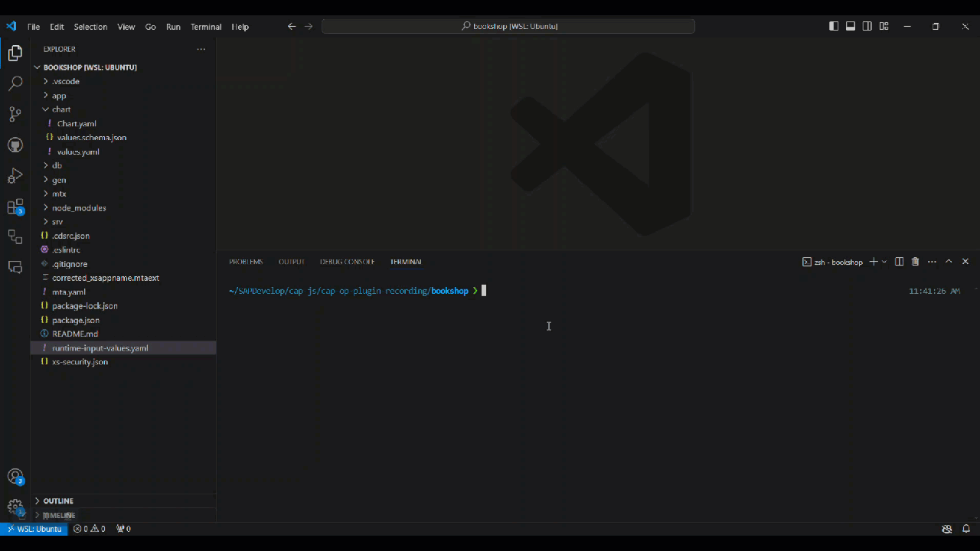This screenshot has height=551, width=980.
Task: Switch to the Debug Console tab
Action: click(x=348, y=262)
